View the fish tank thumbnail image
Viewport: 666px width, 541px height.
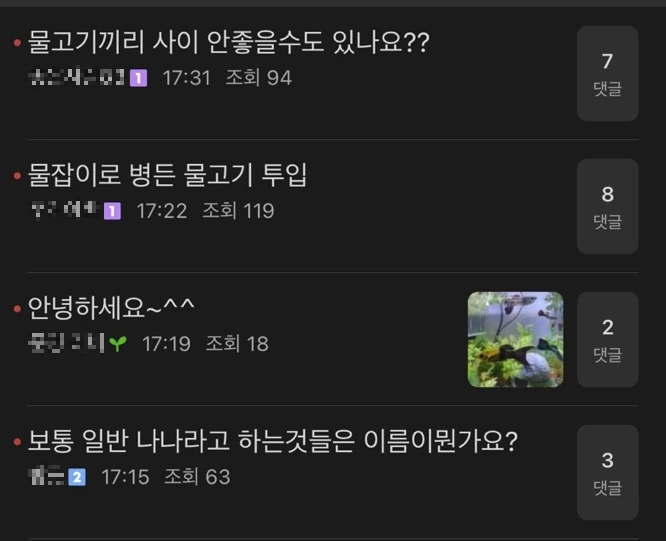coord(515,339)
